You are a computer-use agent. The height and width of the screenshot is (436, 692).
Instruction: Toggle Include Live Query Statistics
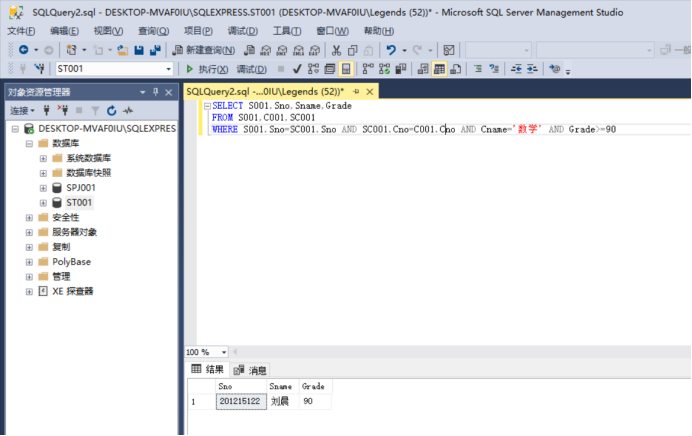click(x=384, y=69)
